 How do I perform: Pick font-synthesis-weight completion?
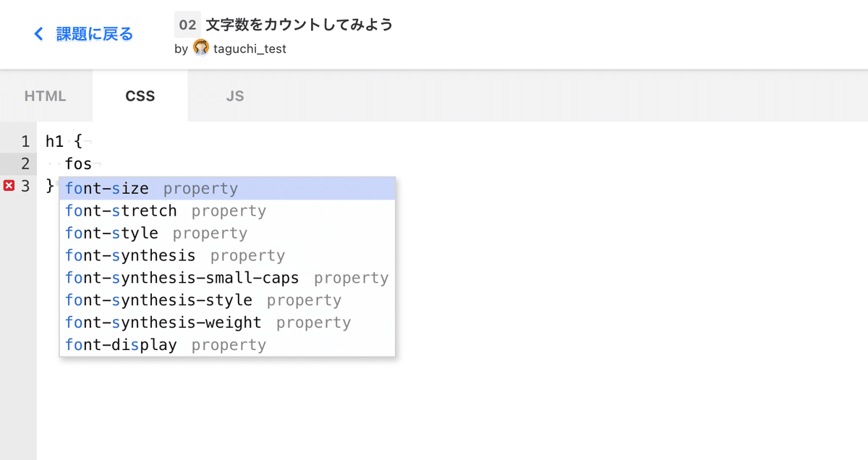click(x=227, y=323)
